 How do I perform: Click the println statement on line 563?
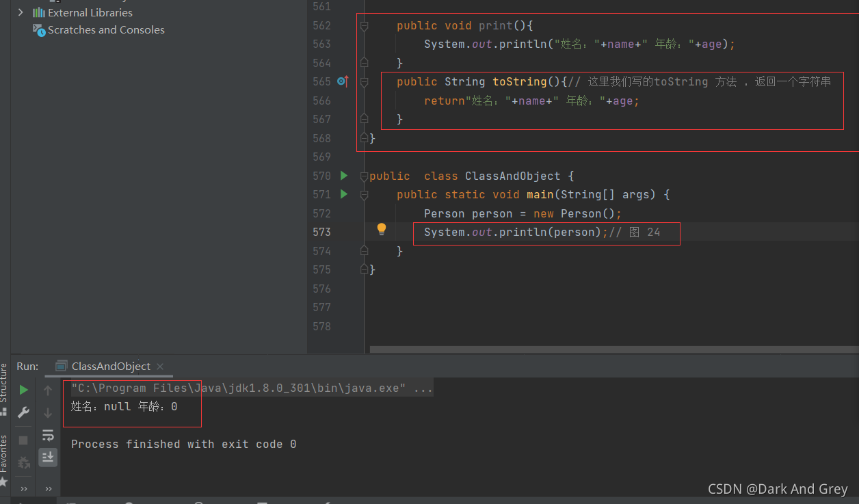point(579,44)
